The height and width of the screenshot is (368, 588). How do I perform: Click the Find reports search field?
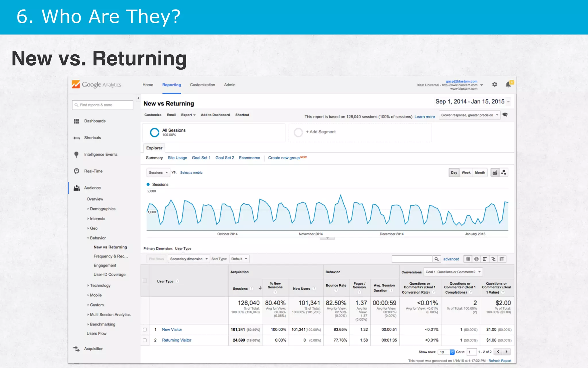pyautogui.click(x=103, y=105)
